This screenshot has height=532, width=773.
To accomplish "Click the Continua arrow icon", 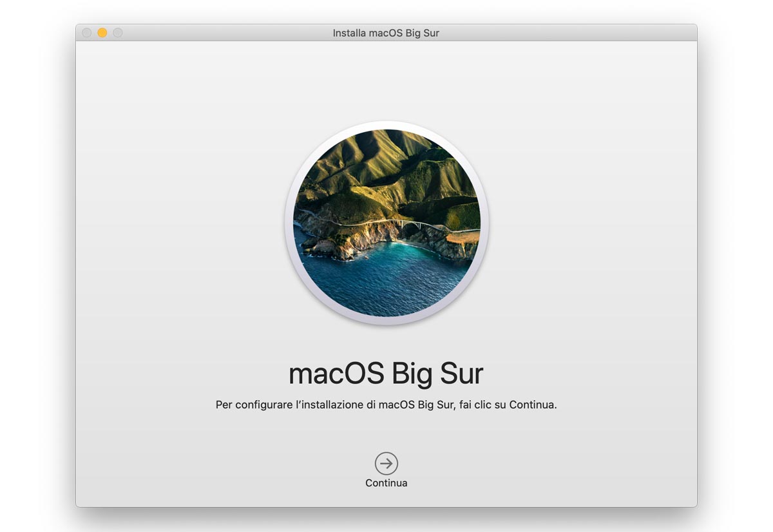I will click(386, 463).
